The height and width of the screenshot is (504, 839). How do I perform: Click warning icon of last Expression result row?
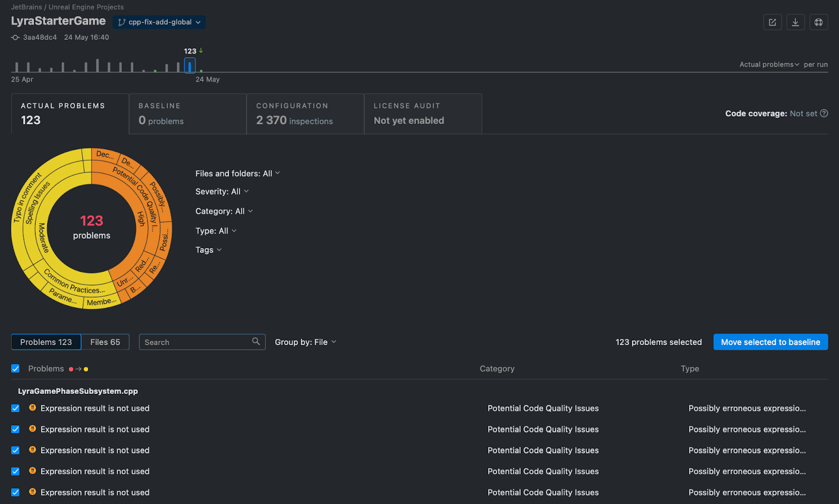point(33,492)
